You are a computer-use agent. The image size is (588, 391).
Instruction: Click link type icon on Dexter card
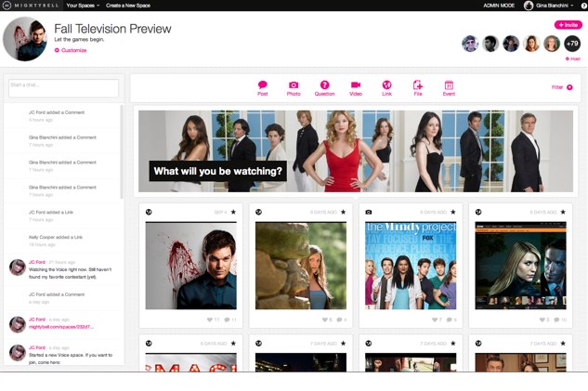(x=149, y=212)
